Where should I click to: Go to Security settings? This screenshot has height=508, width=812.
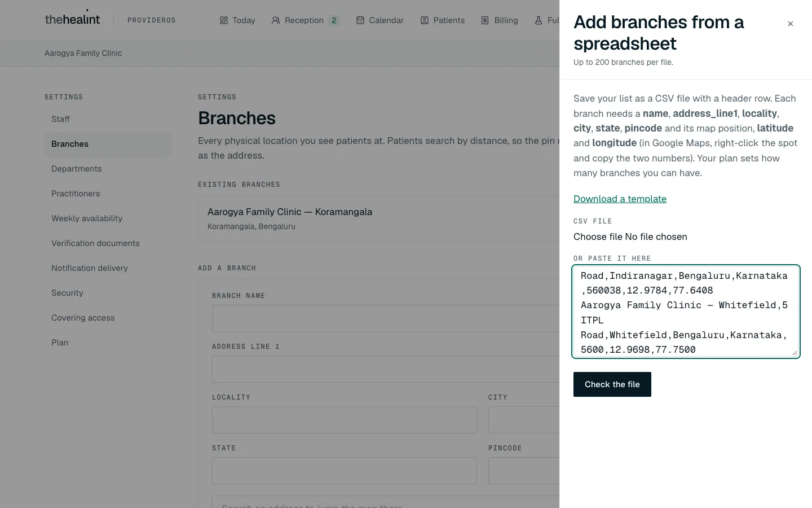pyautogui.click(x=108, y=293)
